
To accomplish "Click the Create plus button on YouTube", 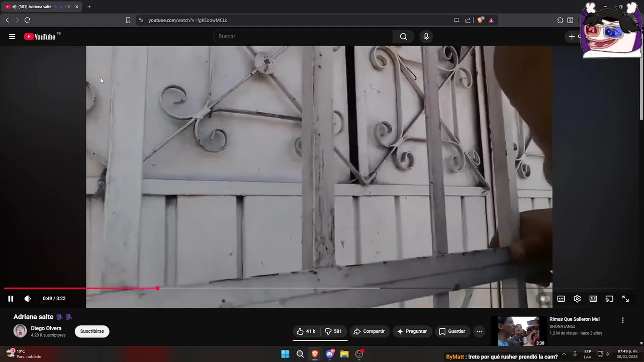I will coord(573,36).
